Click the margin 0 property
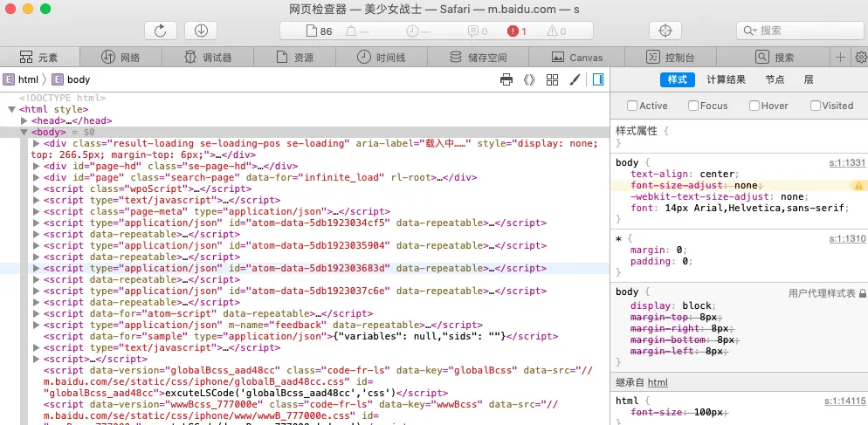The image size is (868, 425). click(658, 250)
